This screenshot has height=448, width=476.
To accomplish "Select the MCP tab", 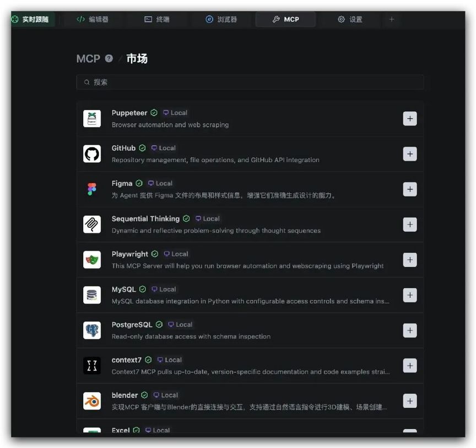I will [285, 19].
